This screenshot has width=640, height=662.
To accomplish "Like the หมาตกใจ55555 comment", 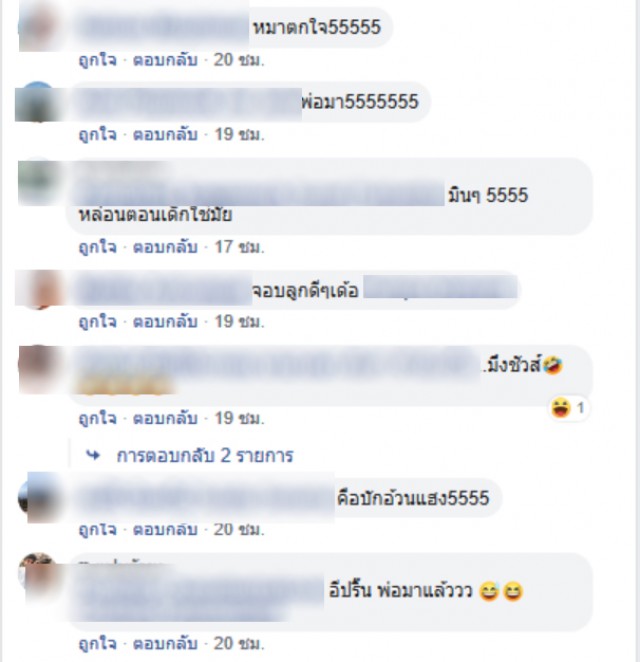I will coord(98,60).
